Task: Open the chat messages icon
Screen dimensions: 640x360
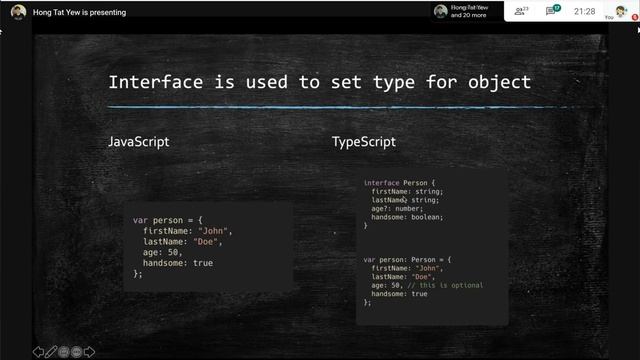Action: (x=552, y=11)
